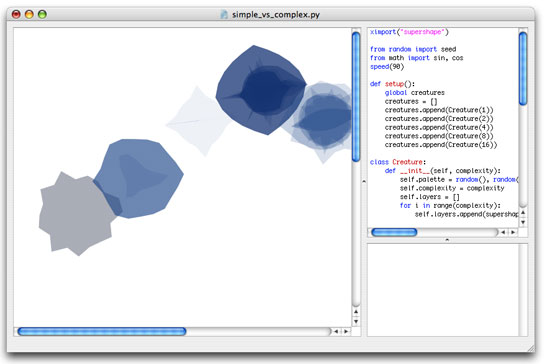Screen dimensions: 550x364
Task: Click the 'self.complexity = complexity' line
Action: click(x=452, y=188)
